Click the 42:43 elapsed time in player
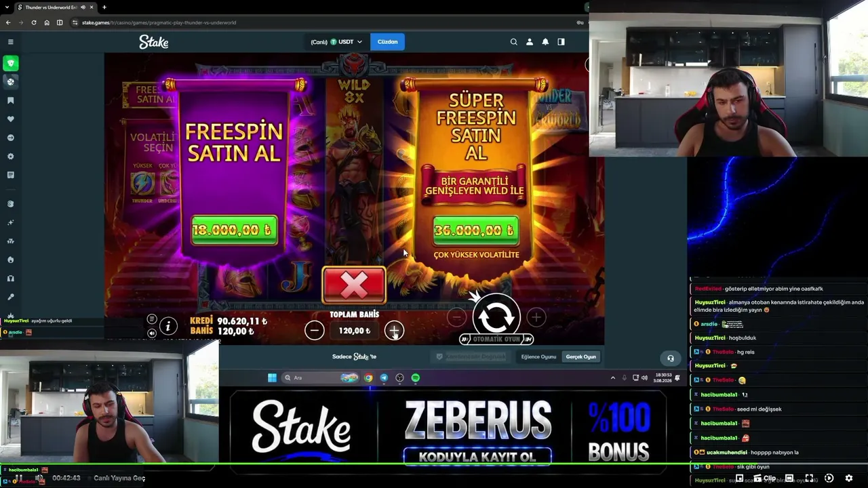 (x=66, y=478)
